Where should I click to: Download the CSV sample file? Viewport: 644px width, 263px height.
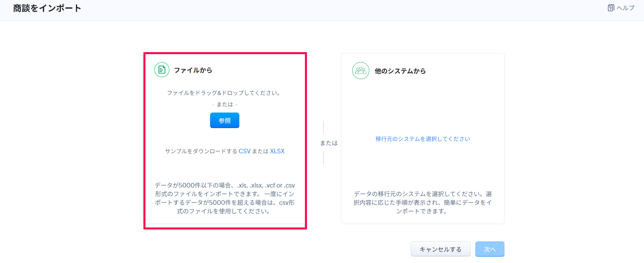(x=245, y=151)
